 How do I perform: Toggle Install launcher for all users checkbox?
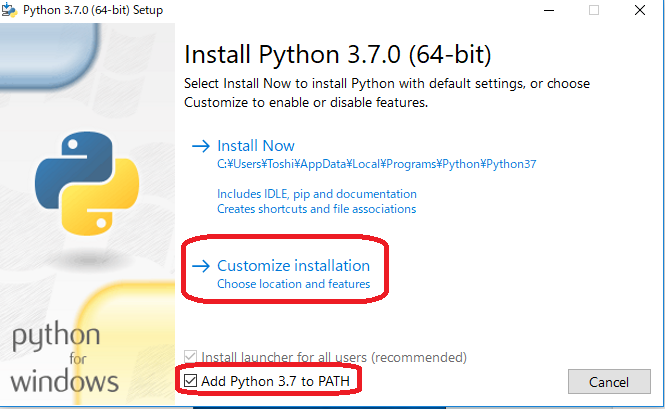point(191,357)
